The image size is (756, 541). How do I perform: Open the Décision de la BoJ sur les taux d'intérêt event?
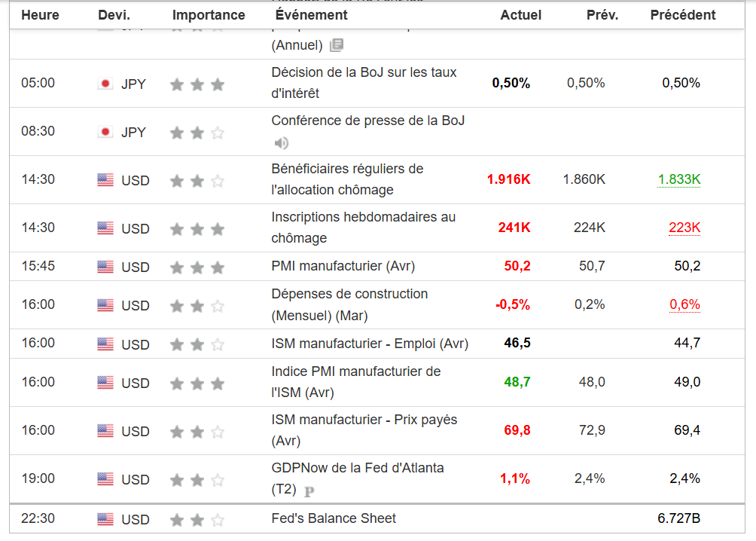[x=364, y=83]
